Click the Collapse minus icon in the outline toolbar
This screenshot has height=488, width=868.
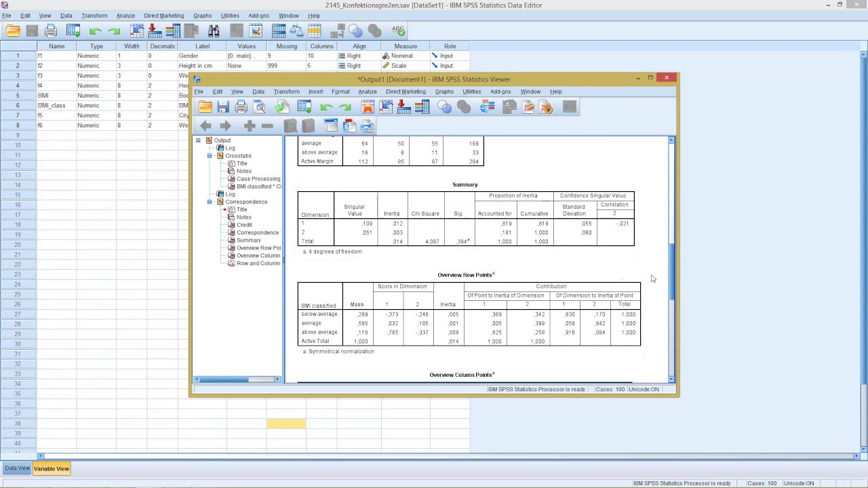[x=267, y=125]
